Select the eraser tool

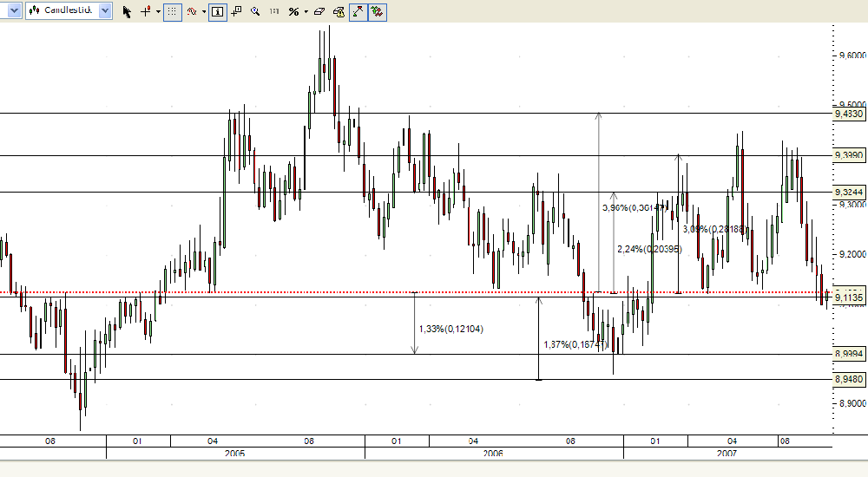click(319, 11)
